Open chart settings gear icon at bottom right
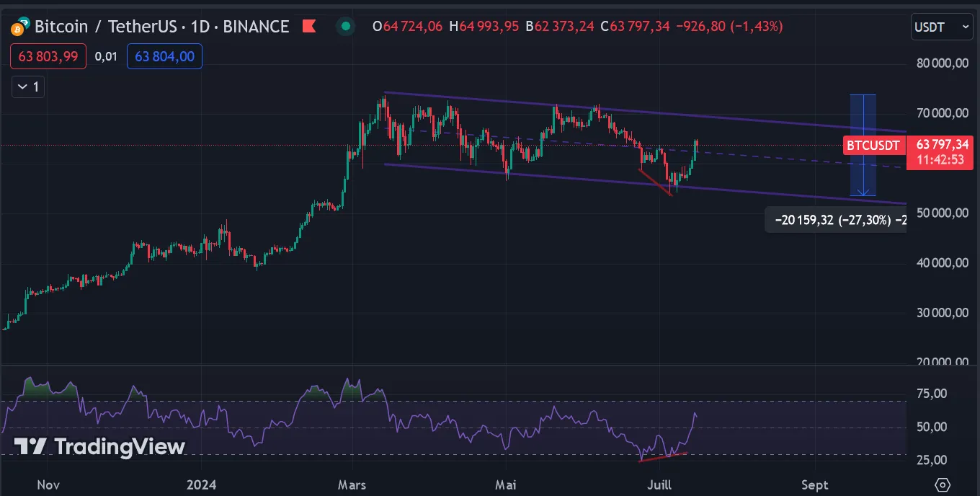Image resolution: width=980 pixels, height=496 pixels. point(943,484)
